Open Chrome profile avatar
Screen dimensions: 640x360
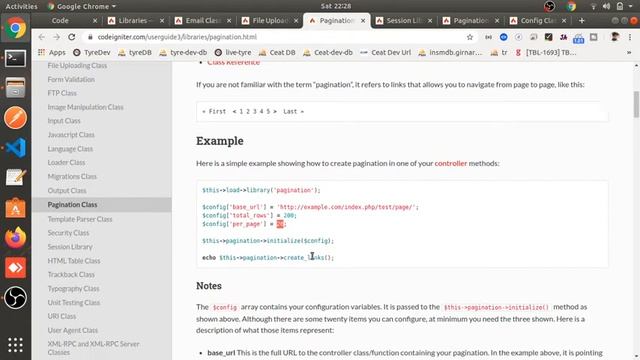(615, 37)
